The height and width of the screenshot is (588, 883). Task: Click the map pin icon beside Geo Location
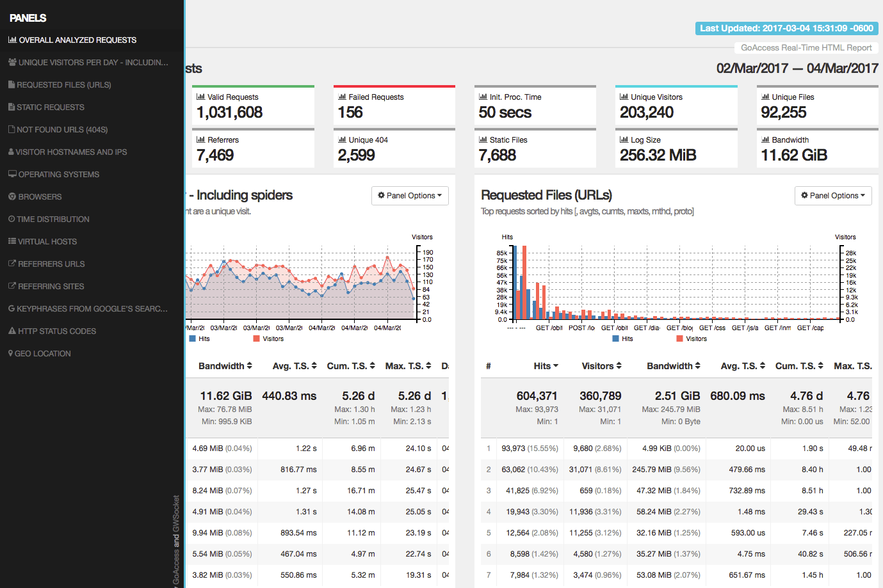point(10,353)
